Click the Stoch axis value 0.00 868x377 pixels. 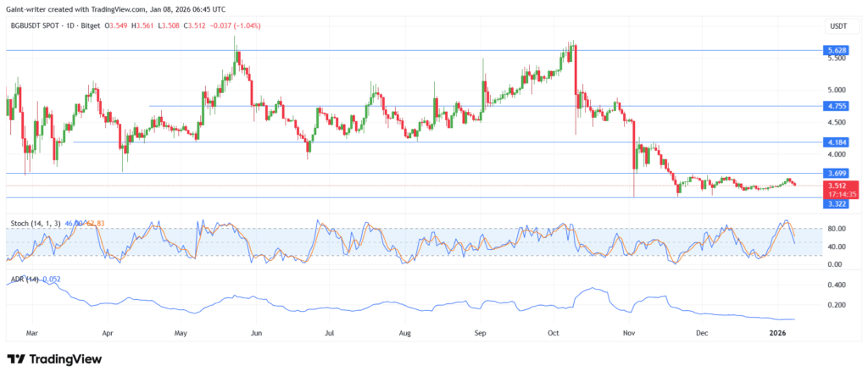835,264
